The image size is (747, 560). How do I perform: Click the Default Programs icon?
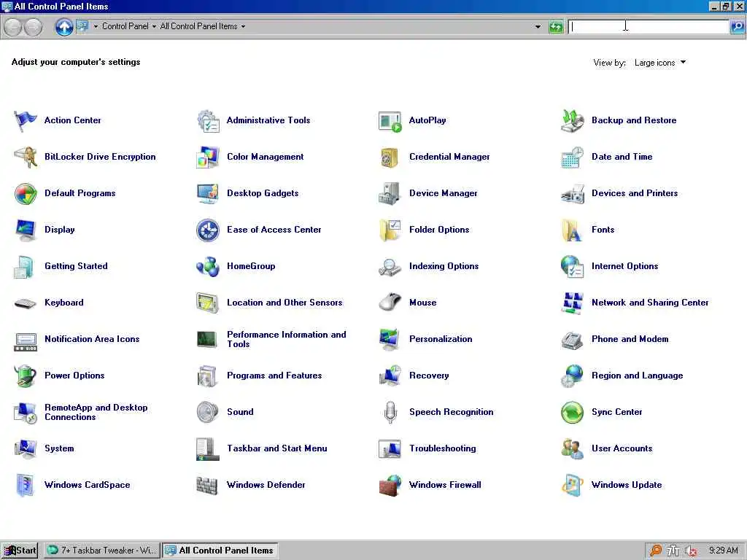(26, 193)
